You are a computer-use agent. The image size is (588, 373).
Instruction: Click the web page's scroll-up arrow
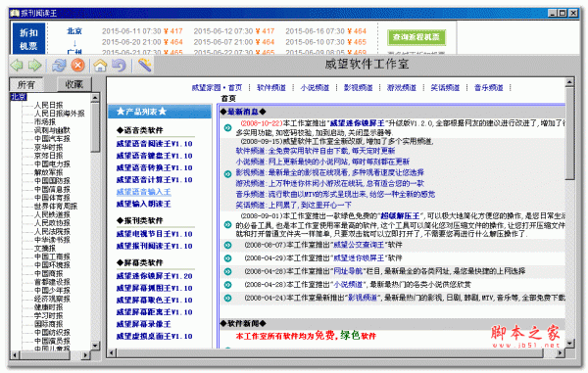[569, 82]
